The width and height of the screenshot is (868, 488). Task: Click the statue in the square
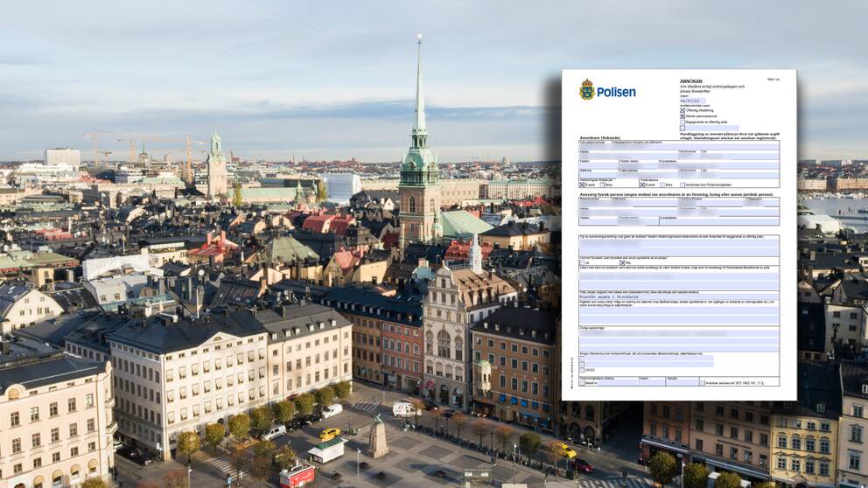coord(377,436)
